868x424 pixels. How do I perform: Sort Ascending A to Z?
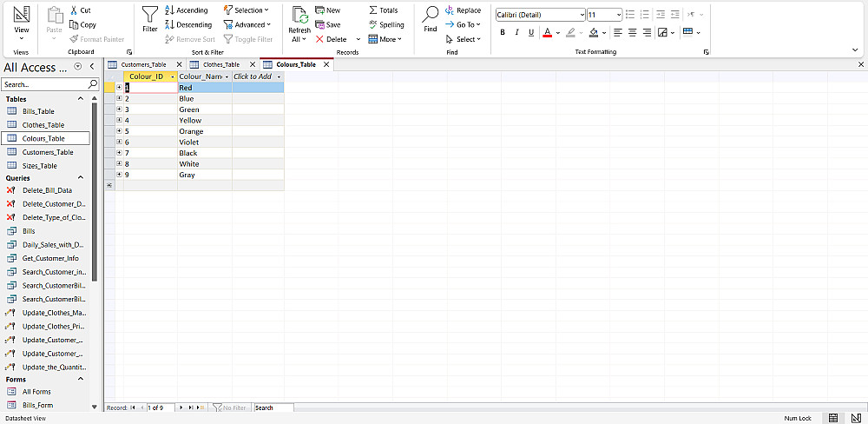(187, 10)
